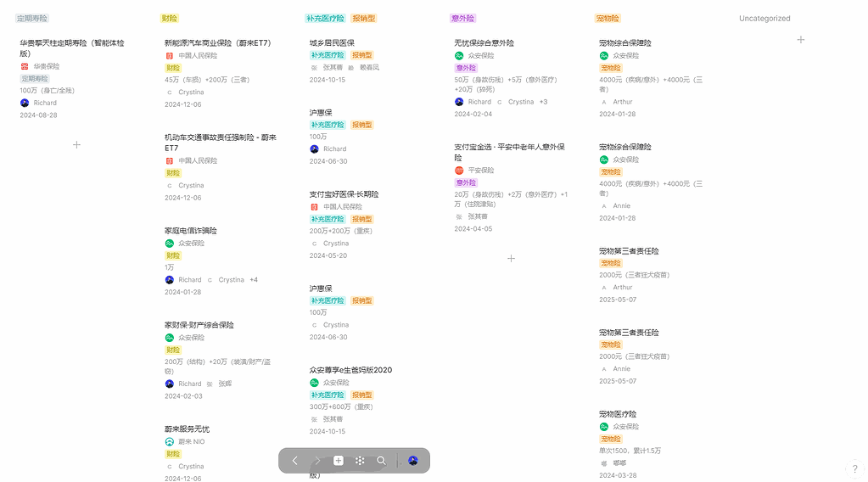Click 中国人民保险 logo on 新能源汽车商业保险 card
The height and width of the screenshot is (482, 868).
click(170, 56)
